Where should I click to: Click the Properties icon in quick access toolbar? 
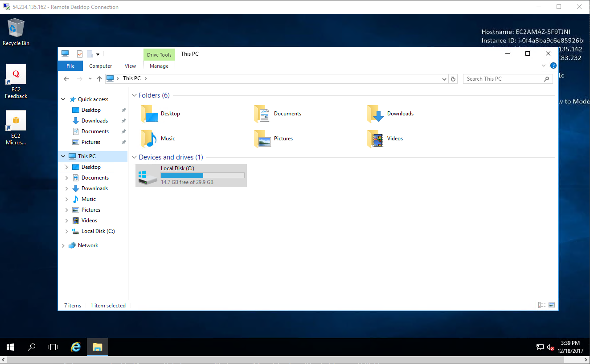coord(80,54)
